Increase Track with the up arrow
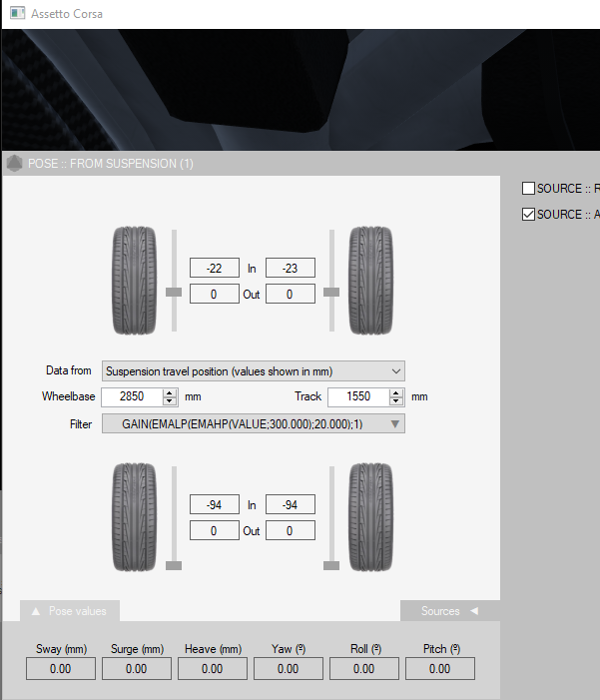This screenshot has width=600, height=700. click(x=396, y=392)
